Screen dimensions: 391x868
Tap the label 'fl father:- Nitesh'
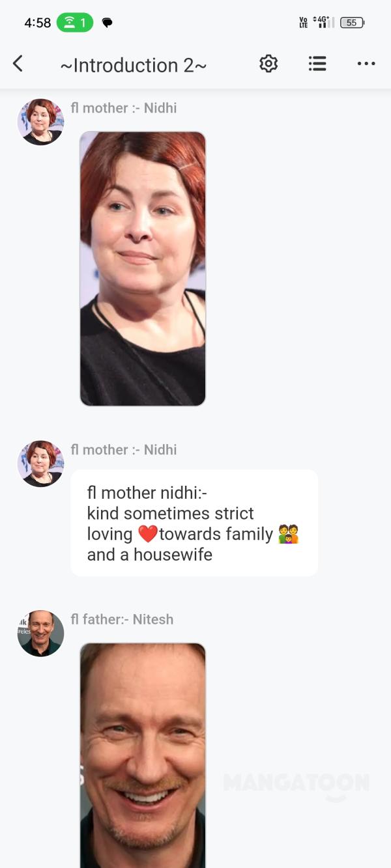point(122,619)
